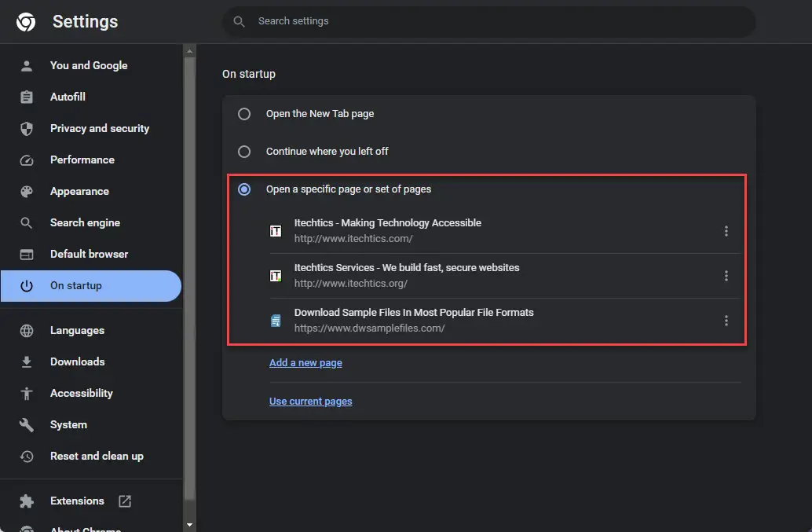Switch to Performance settings
Screen dimensions: 812x532
(x=90, y=160)
